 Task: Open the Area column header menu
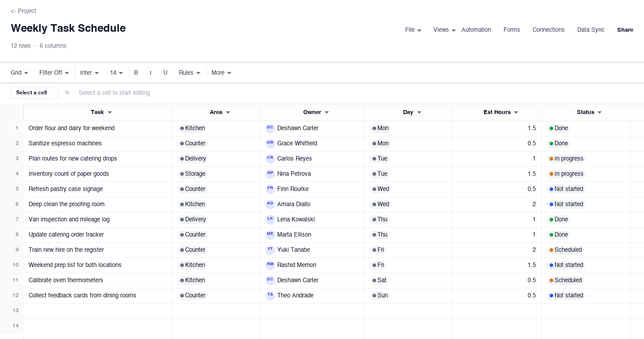tap(228, 112)
